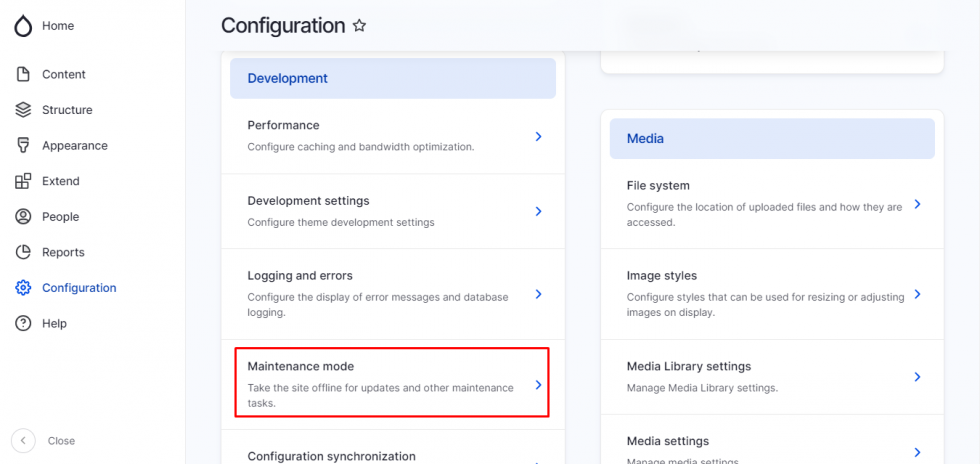Click the Drupal drop logo icon
This screenshot has width=980, height=464.
pos(23,26)
